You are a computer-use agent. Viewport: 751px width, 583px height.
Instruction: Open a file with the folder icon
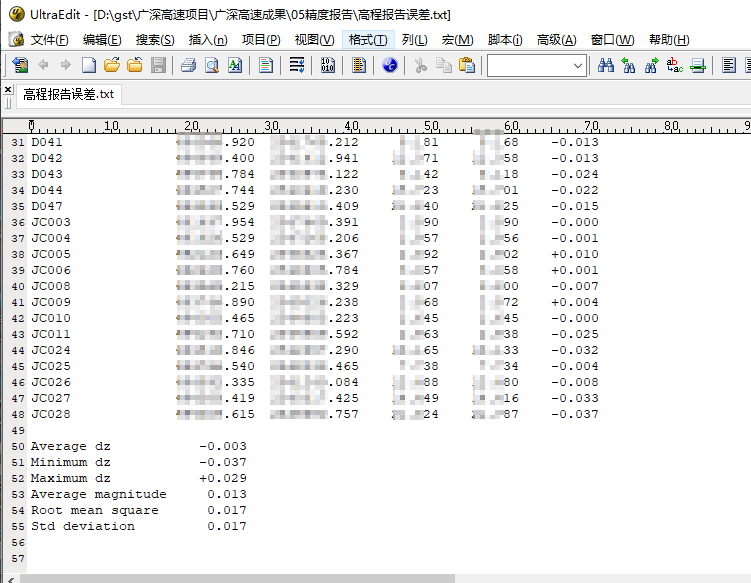point(111,66)
